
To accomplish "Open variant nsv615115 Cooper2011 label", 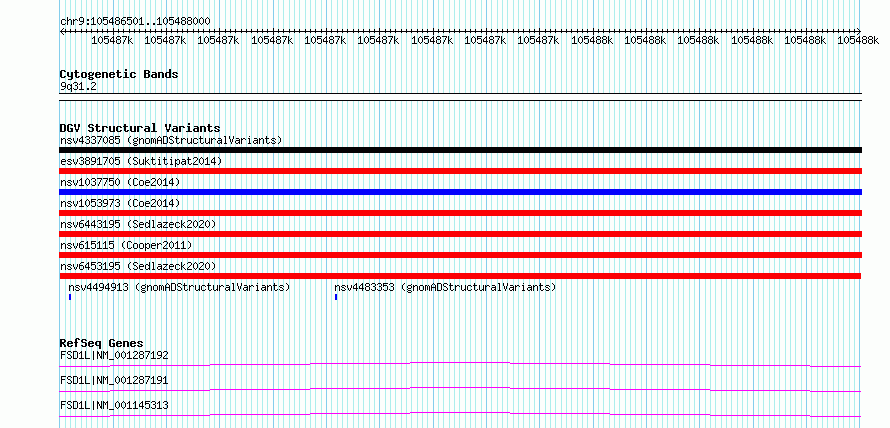I will coord(126,245).
